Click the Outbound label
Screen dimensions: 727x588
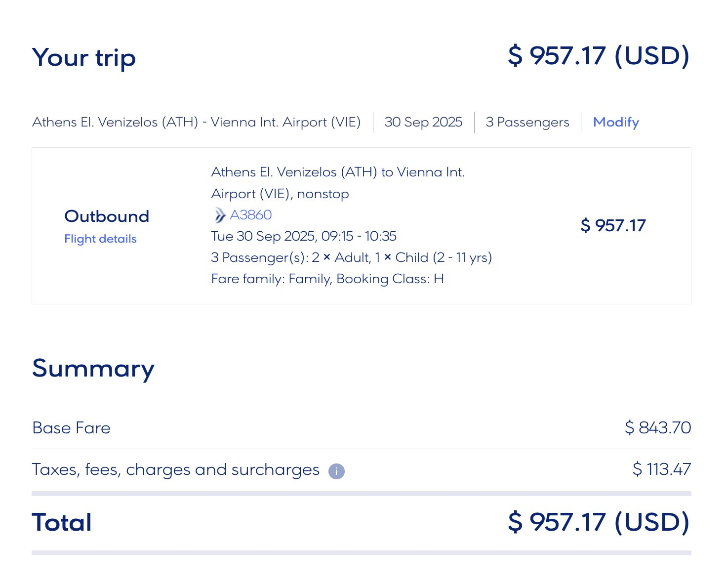107,216
